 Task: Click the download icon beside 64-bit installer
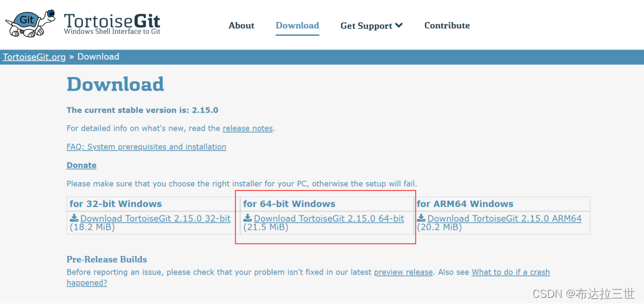(x=247, y=218)
